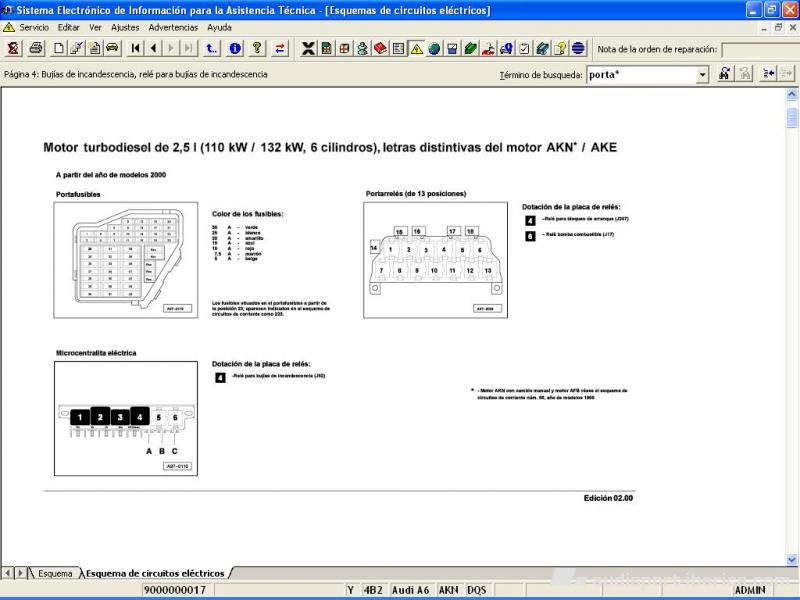This screenshot has height=600, width=800.
Task: Click the document with star toolbar icon
Action: click(94, 48)
